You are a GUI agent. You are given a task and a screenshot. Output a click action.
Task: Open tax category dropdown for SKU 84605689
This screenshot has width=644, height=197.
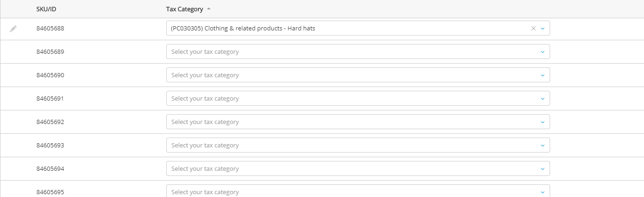click(358, 52)
